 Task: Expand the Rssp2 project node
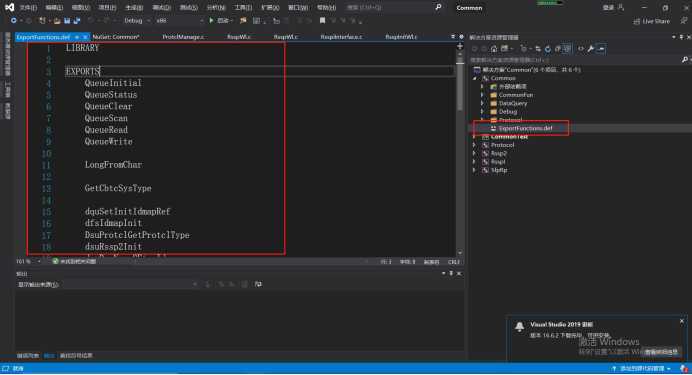click(475, 154)
